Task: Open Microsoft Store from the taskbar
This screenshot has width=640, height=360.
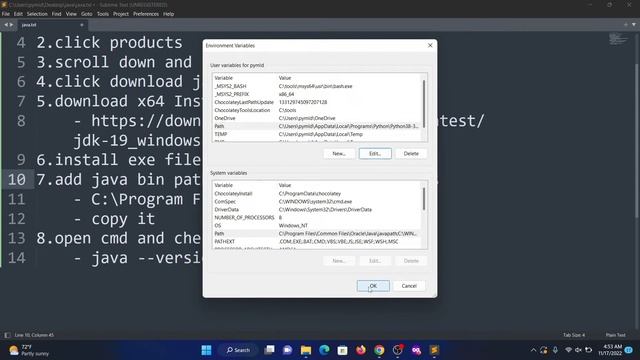Action: pos(342,350)
